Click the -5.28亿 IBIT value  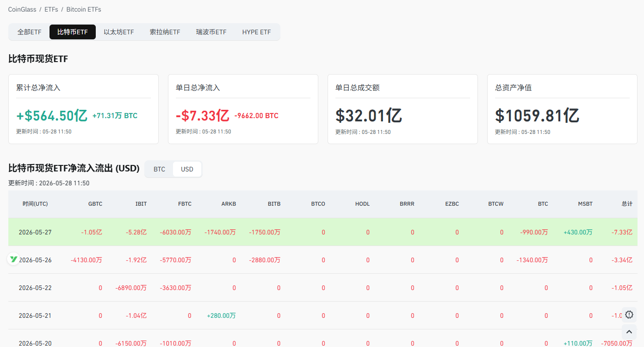136,232
